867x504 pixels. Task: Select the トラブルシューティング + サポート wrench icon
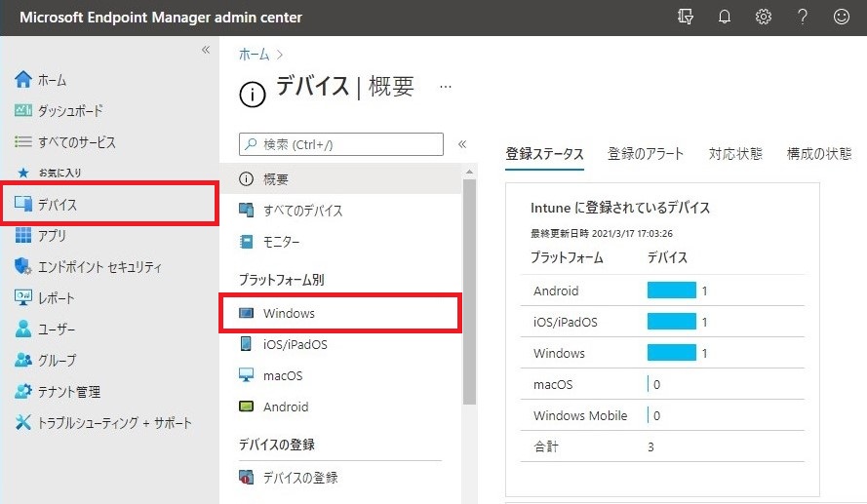24,423
